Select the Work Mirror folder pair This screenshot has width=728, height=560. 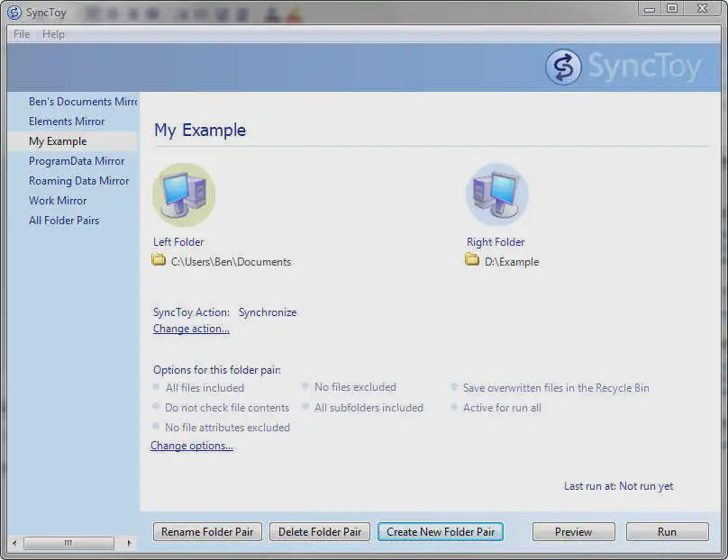[x=58, y=200]
